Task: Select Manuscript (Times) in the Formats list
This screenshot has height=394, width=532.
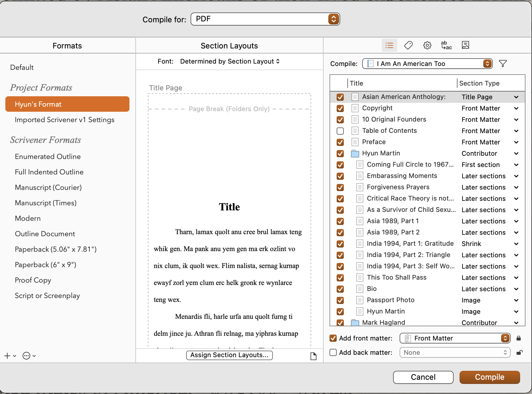Action: click(x=45, y=203)
